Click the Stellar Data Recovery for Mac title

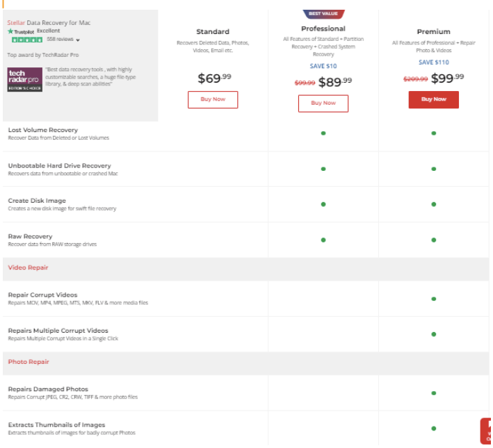[x=49, y=23]
